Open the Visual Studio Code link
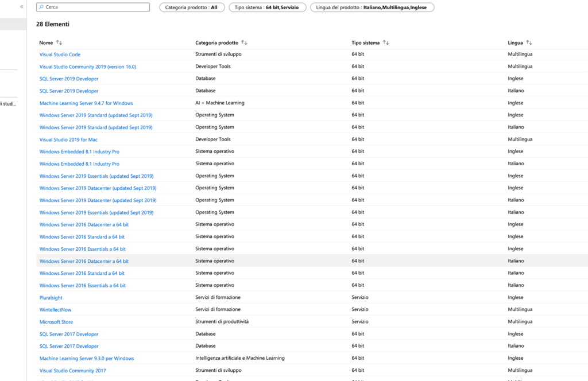 [x=60, y=55]
